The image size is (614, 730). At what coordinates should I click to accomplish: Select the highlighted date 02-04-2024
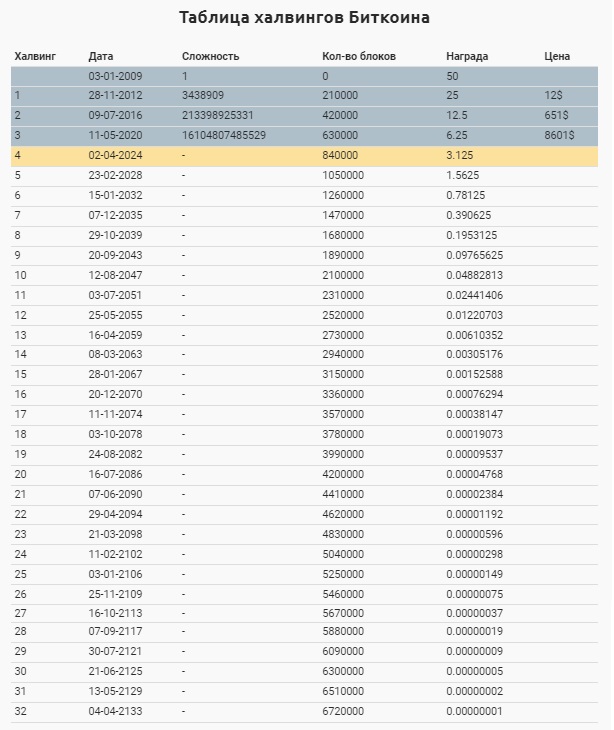[x=115, y=156]
